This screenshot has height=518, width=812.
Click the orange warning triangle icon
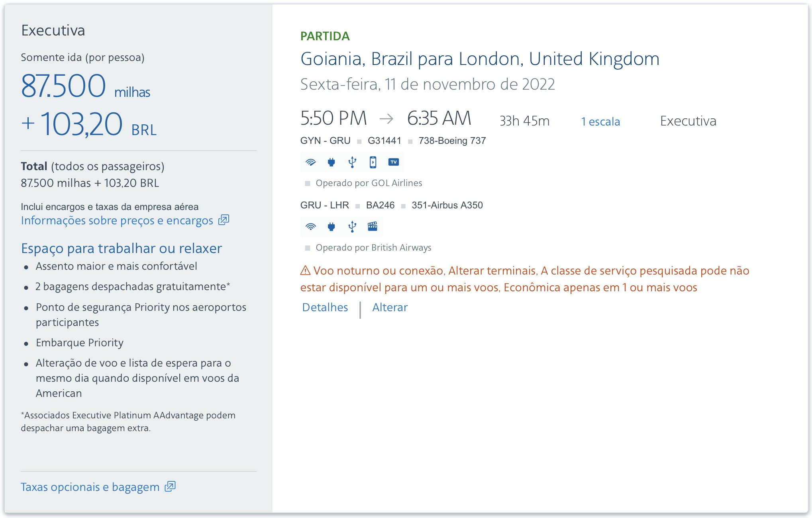pyautogui.click(x=305, y=271)
